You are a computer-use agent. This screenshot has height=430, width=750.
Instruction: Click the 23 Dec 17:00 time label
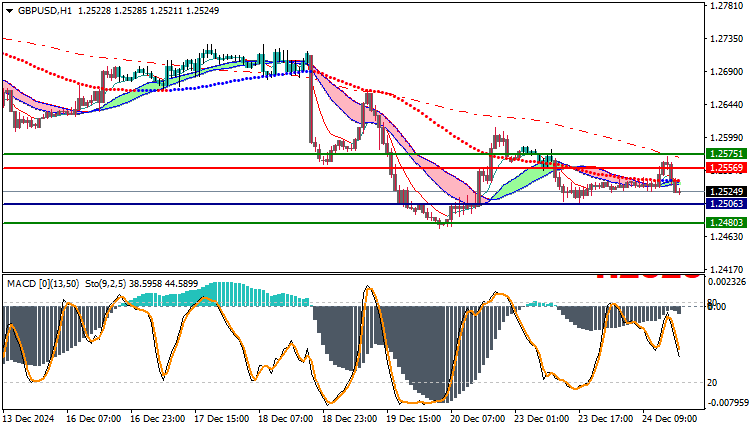coord(606,419)
